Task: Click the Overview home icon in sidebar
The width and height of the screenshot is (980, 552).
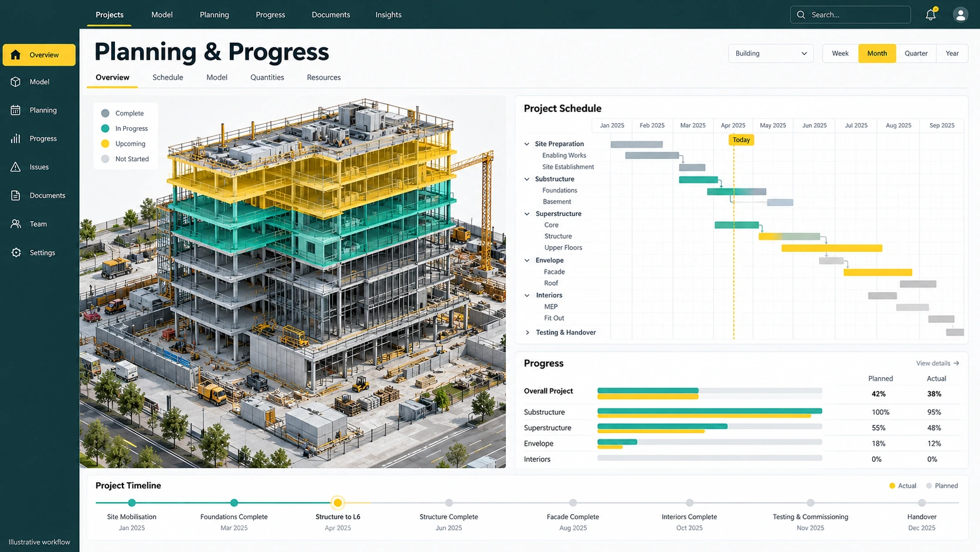Action: point(16,55)
